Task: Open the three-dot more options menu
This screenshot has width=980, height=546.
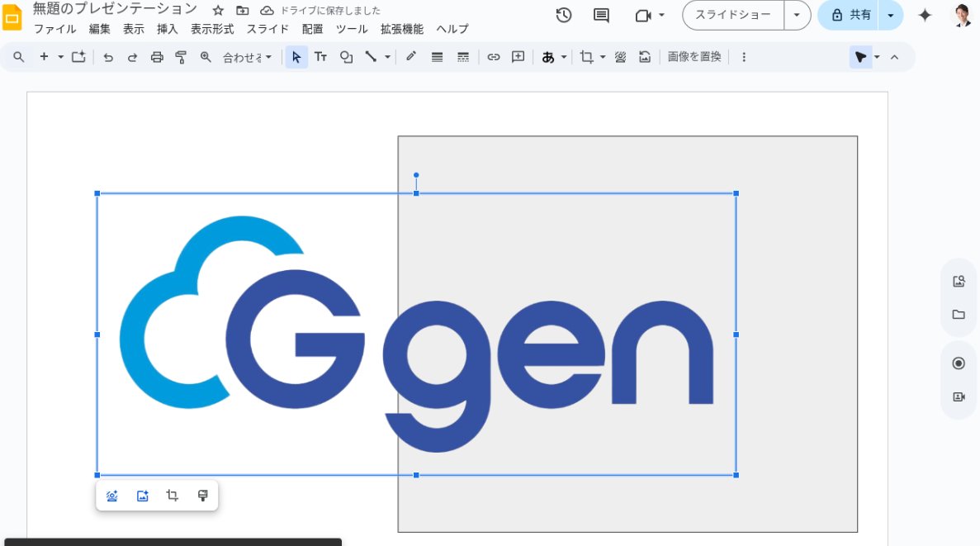Action: click(x=744, y=57)
